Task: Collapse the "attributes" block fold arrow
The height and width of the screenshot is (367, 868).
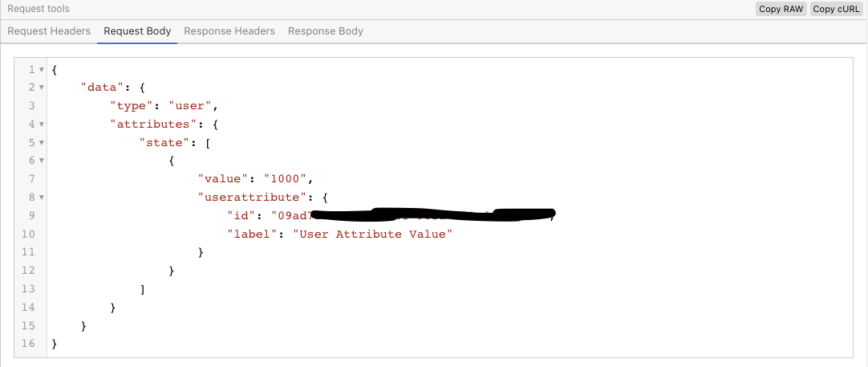Action: [41, 124]
